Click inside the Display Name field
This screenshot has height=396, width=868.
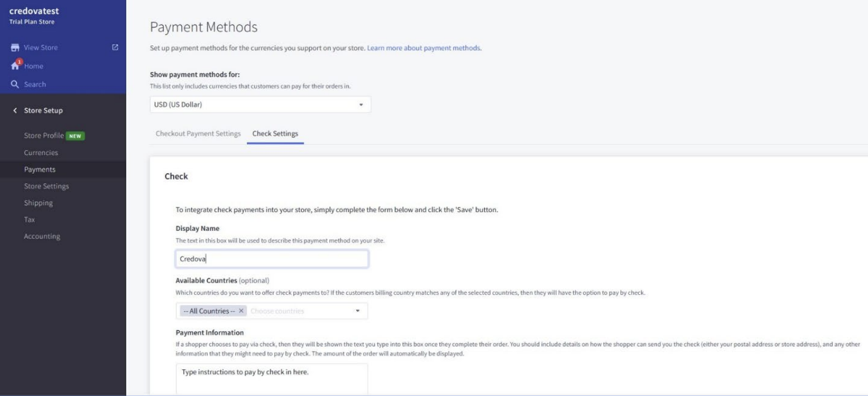(x=272, y=258)
